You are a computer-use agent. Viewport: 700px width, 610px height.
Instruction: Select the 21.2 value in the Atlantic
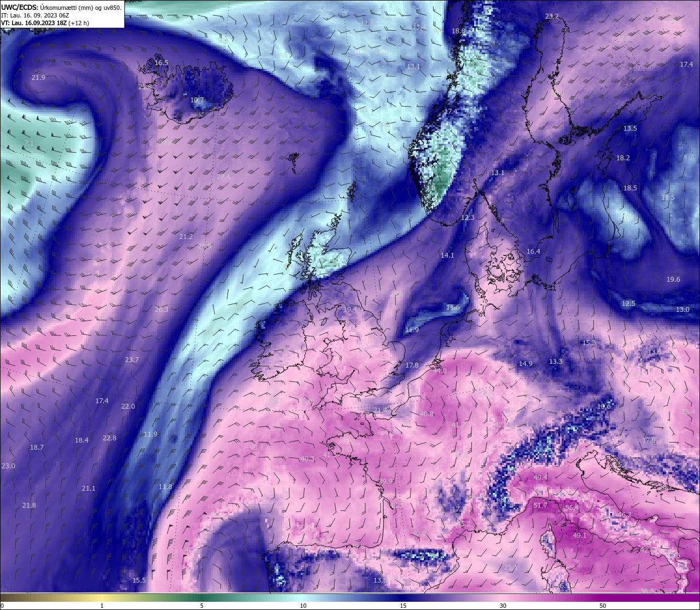[186, 237]
